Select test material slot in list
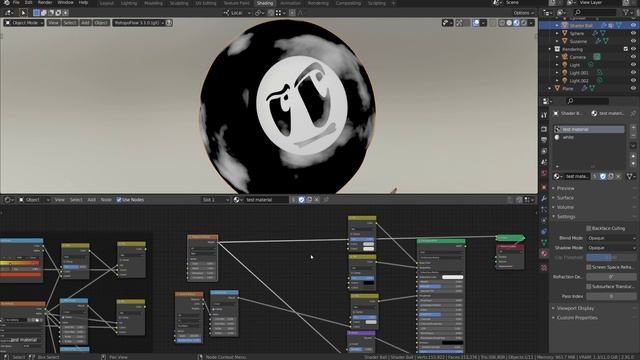The image size is (640, 360). (x=589, y=129)
